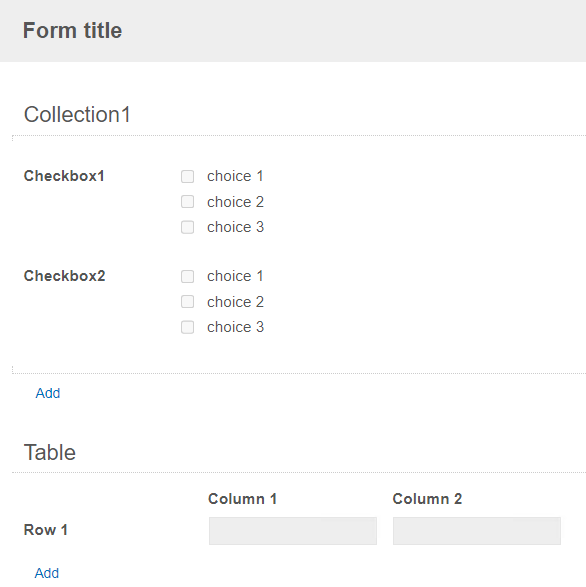Screen dimensions: 586x587
Task: Tick choice 2 box under Checkbox1
Action: pos(187,202)
